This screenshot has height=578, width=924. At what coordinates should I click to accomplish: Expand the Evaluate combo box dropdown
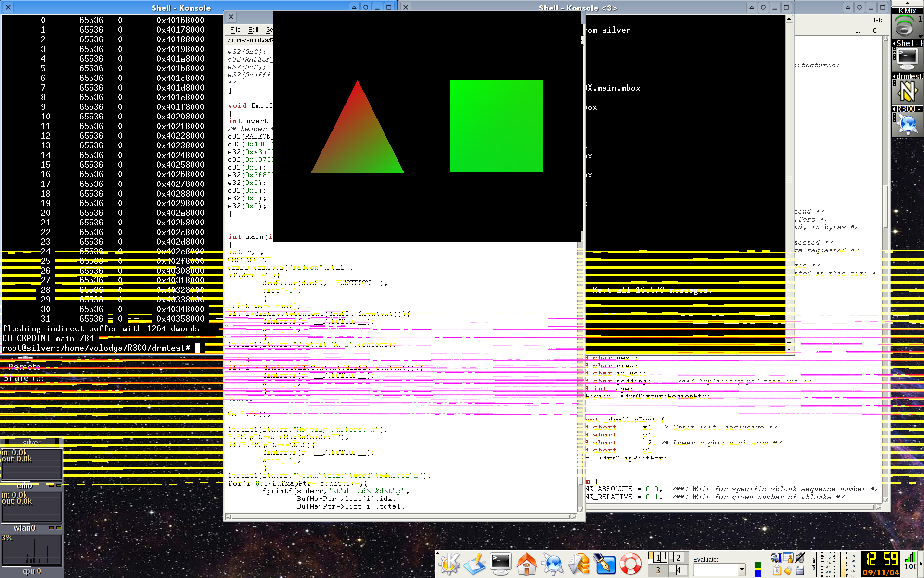click(x=742, y=569)
